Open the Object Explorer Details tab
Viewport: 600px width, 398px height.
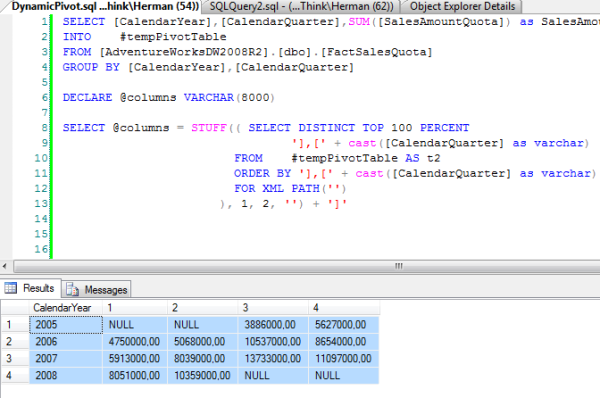coord(462,7)
